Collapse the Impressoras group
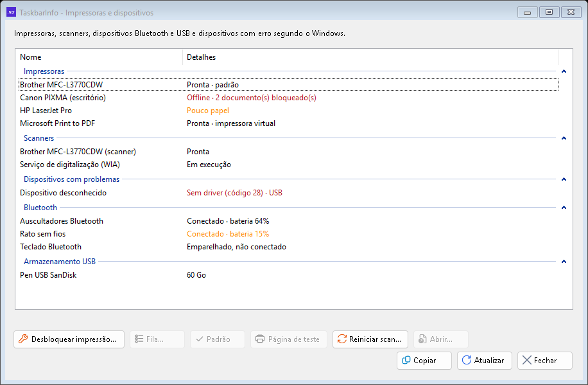The width and height of the screenshot is (588, 385). tap(564, 71)
